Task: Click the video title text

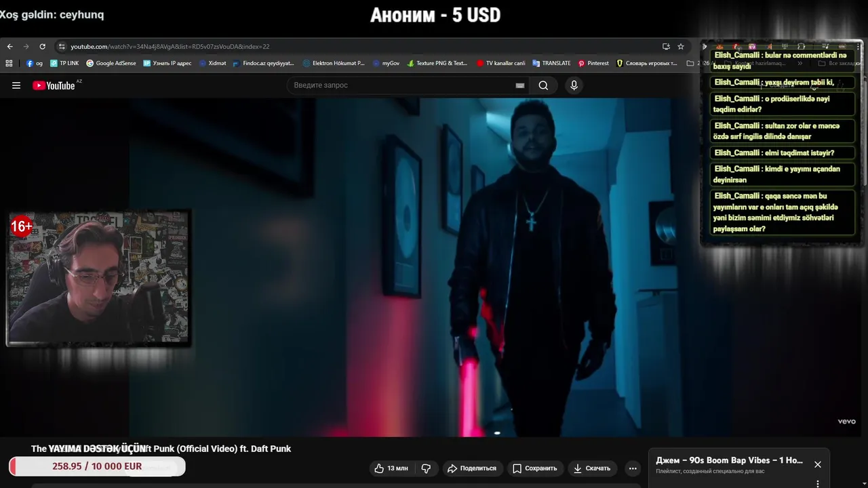Action: coord(161,449)
